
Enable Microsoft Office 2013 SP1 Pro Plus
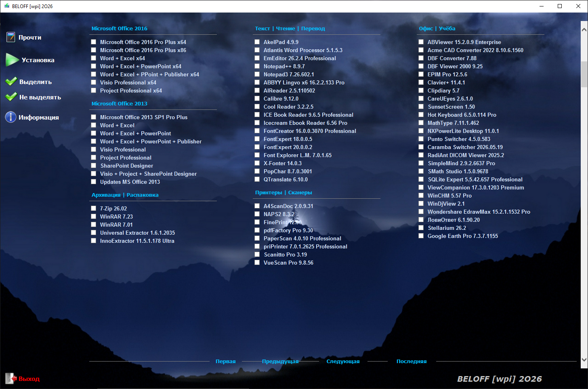coord(94,117)
